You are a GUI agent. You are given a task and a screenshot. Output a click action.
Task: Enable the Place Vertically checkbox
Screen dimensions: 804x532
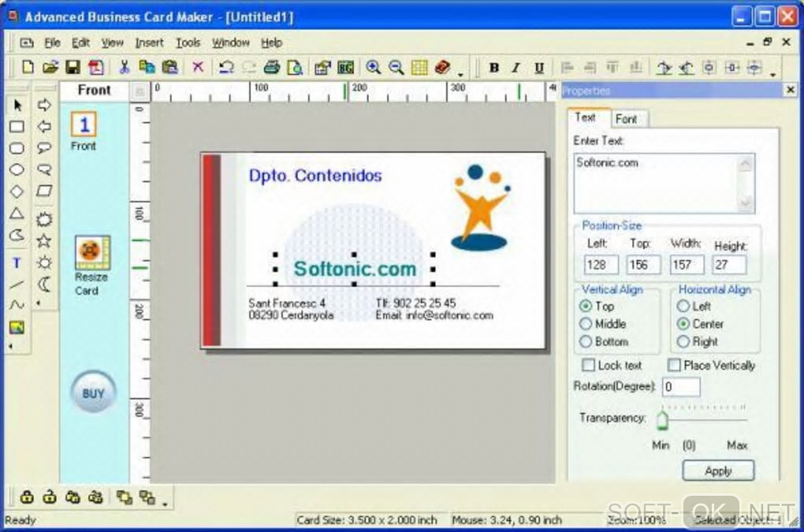coord(674,365)
